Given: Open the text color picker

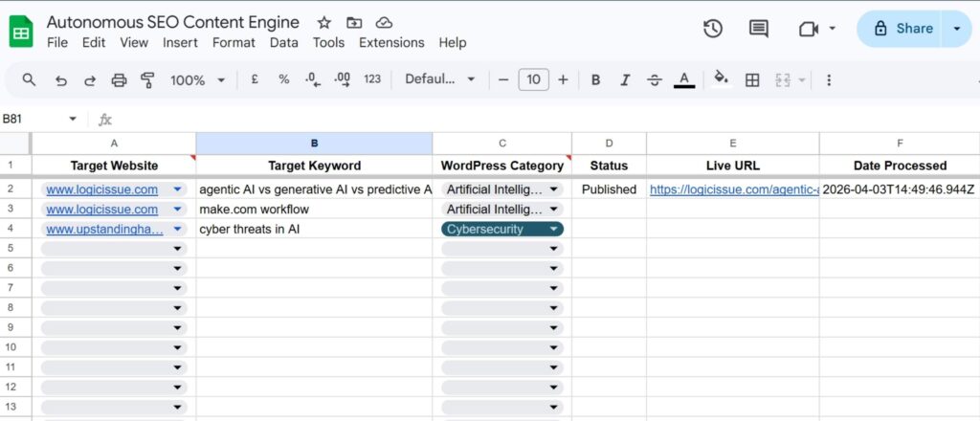Looking at the screenshot, I should click(x=684, y=80).
